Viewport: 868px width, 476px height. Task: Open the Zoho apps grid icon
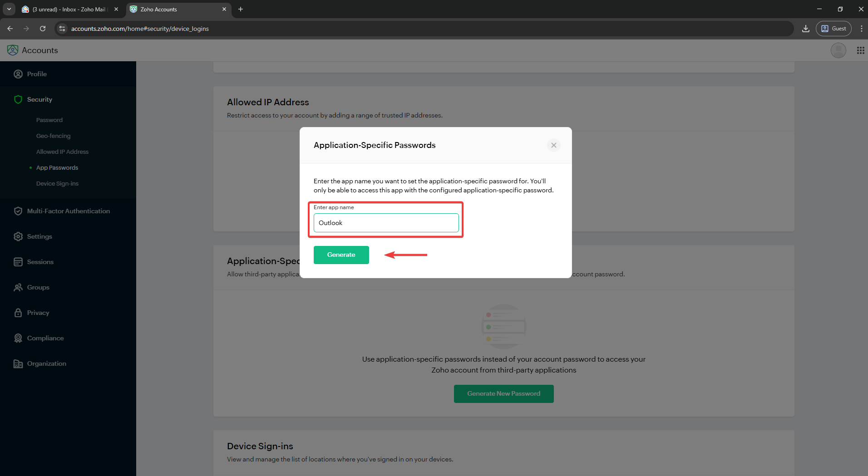click(x=860, y=50)
